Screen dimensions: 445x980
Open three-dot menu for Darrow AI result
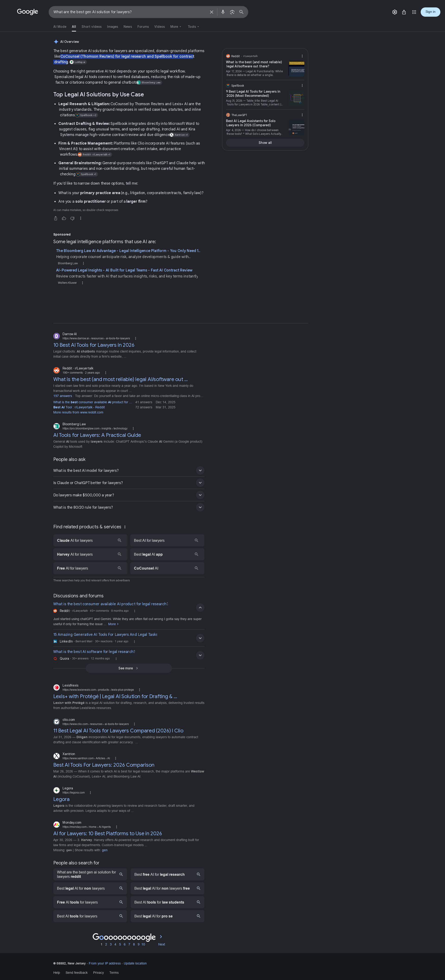coord(136,339)
